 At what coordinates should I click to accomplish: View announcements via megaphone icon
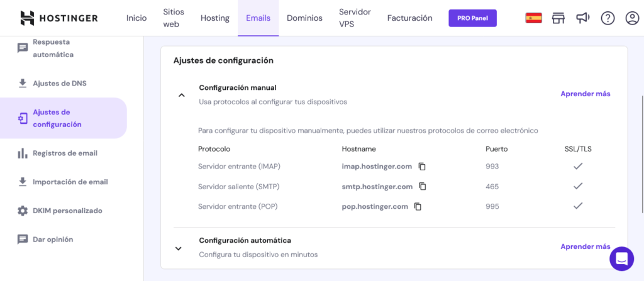pyautogui.click(x=583, y=18)
